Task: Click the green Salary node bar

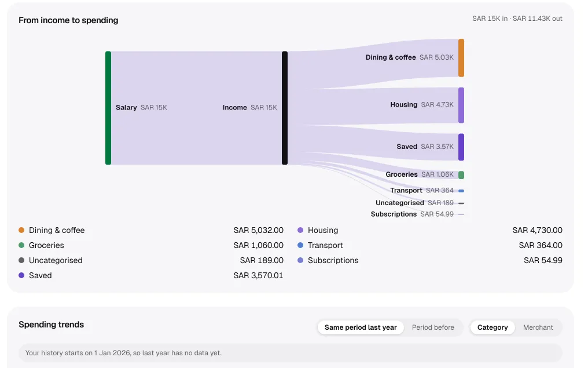Action: tap(108, 108)
